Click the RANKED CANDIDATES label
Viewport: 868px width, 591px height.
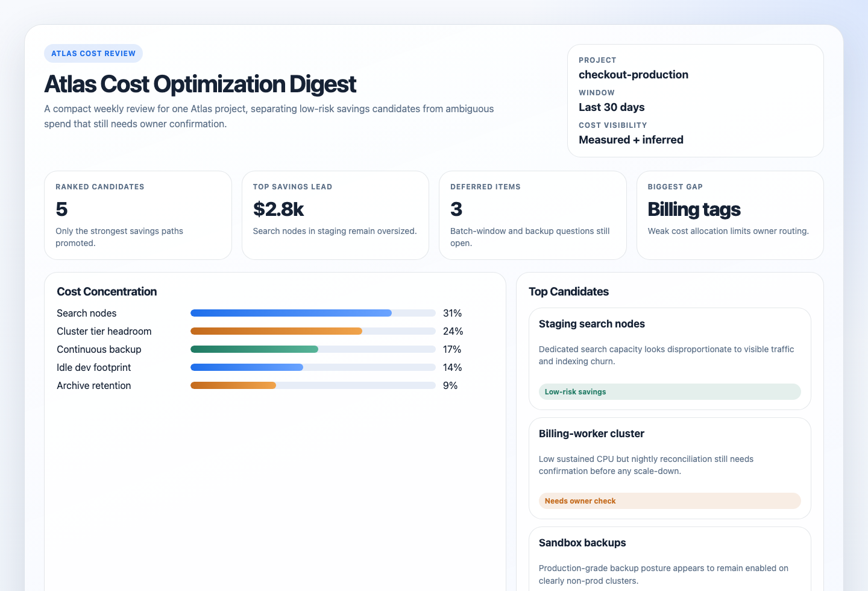point(100,187)
